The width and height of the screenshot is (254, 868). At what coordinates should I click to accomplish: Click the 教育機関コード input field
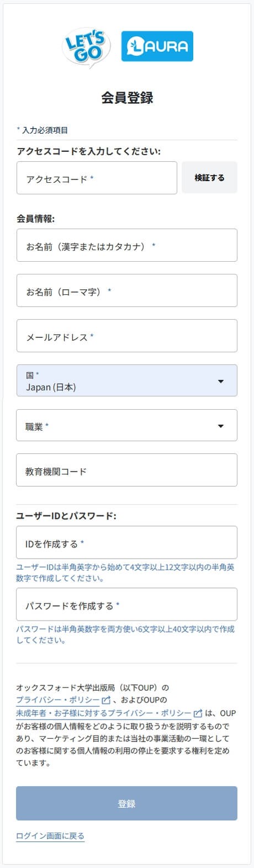click(x=127, y=470)
